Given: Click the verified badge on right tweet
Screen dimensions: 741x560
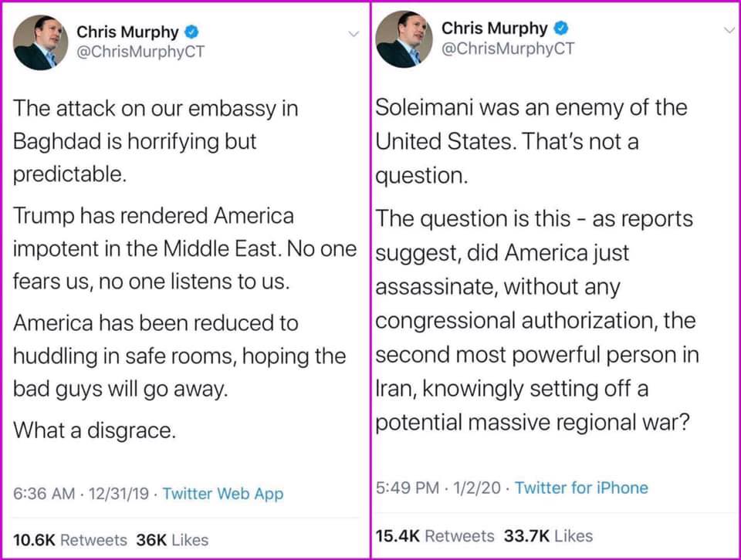Looking at the screenshot, I should point(560,29).
